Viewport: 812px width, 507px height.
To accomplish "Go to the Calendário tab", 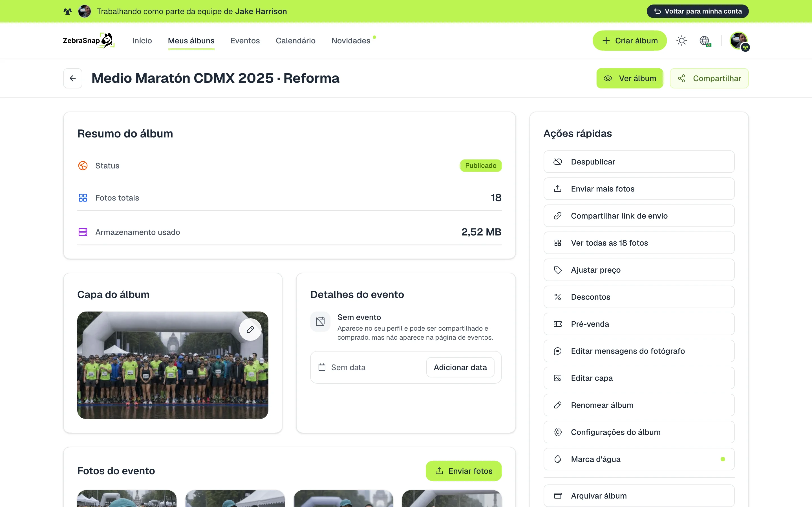I will (295, 41).
